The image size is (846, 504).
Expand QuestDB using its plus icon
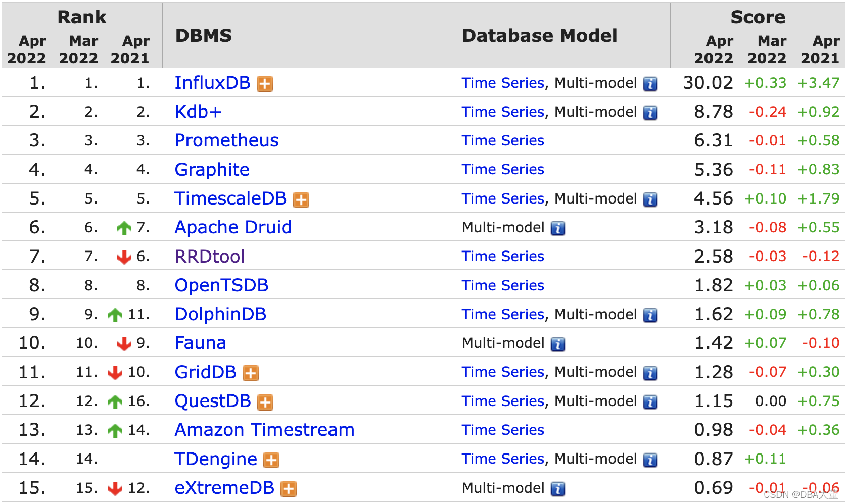click(264, 402)
